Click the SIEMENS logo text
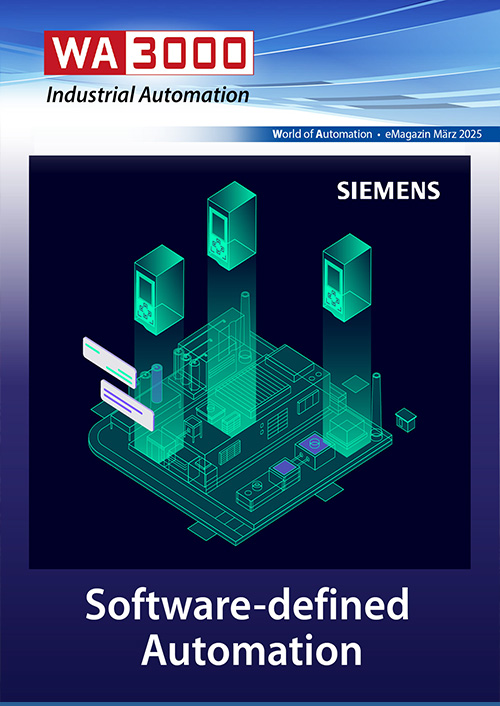500x706 pixels. click(388, 191)
